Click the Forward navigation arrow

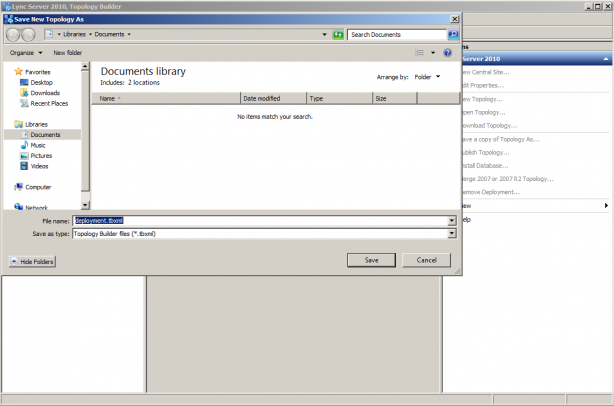28,35
